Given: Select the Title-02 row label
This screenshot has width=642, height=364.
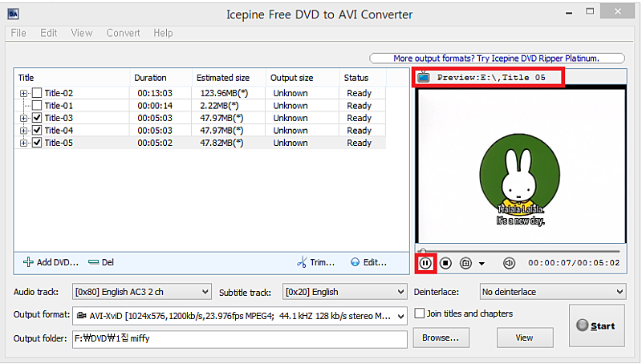Looking at the screenshot, I should 59,93.
